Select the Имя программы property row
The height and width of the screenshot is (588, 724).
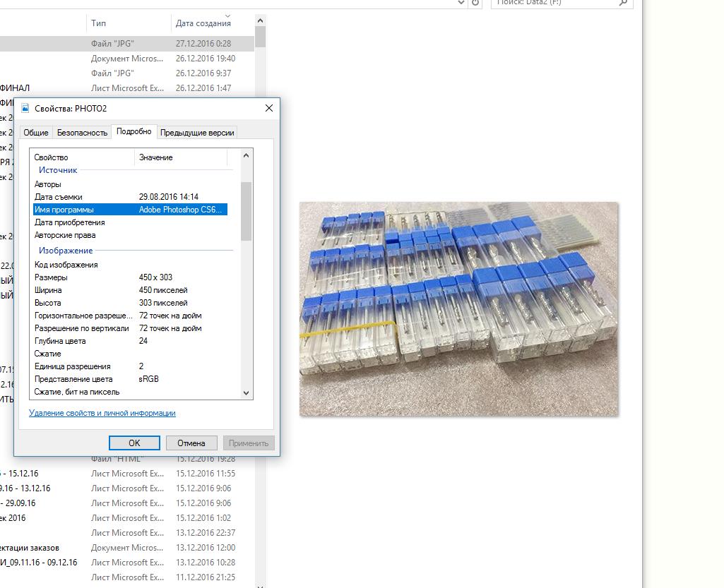[x=130, y=210]
